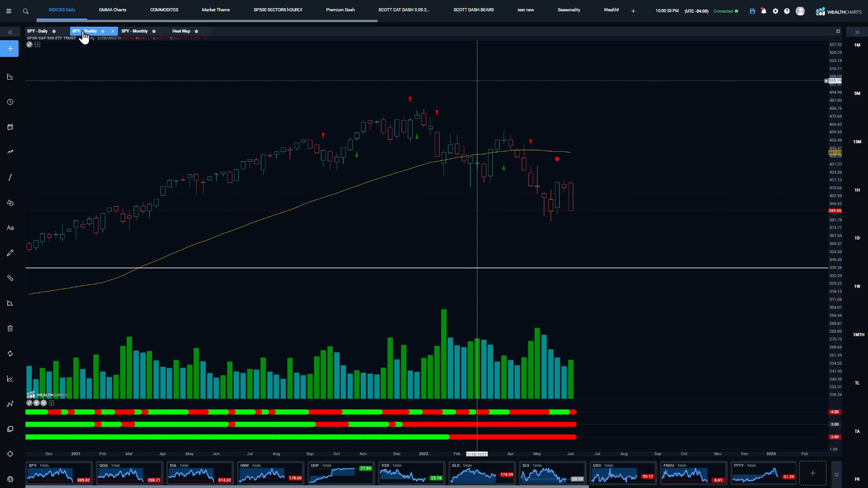The image size is (868, 488).
Task: Toggle the indicator dot on Heat Map tab
Action: [197, 31]
